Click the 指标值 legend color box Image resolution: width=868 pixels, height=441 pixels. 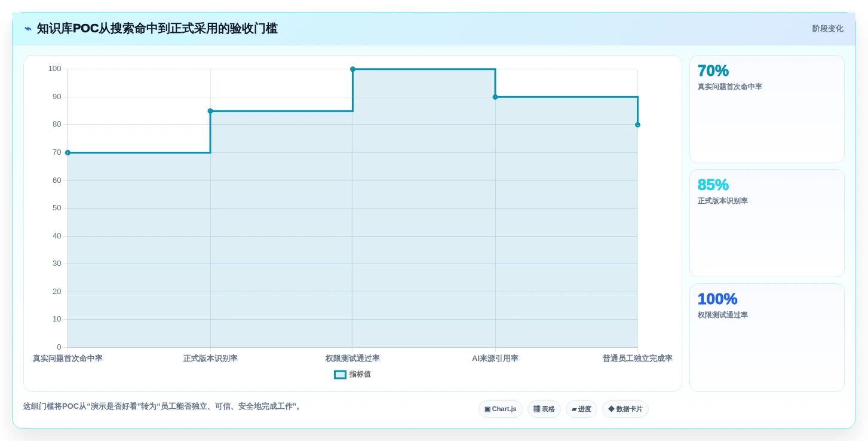pyautogui.click(x=340, y=374)
